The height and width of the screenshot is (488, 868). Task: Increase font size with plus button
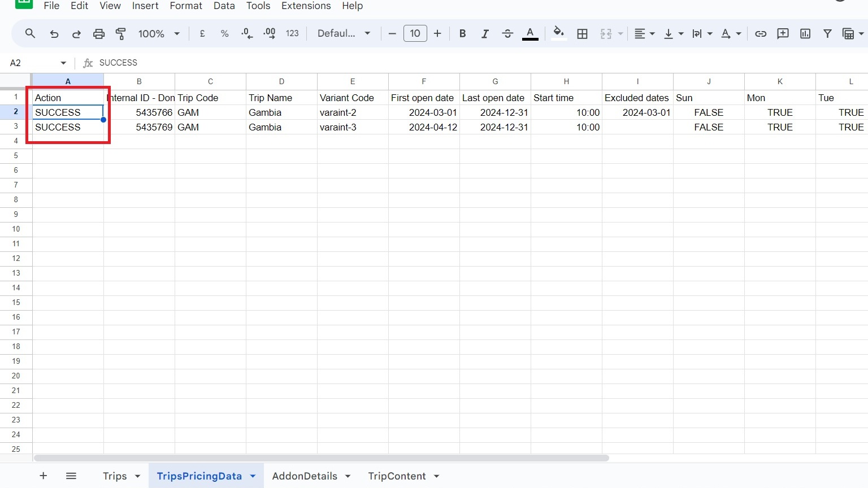click(x=437, y=34)
